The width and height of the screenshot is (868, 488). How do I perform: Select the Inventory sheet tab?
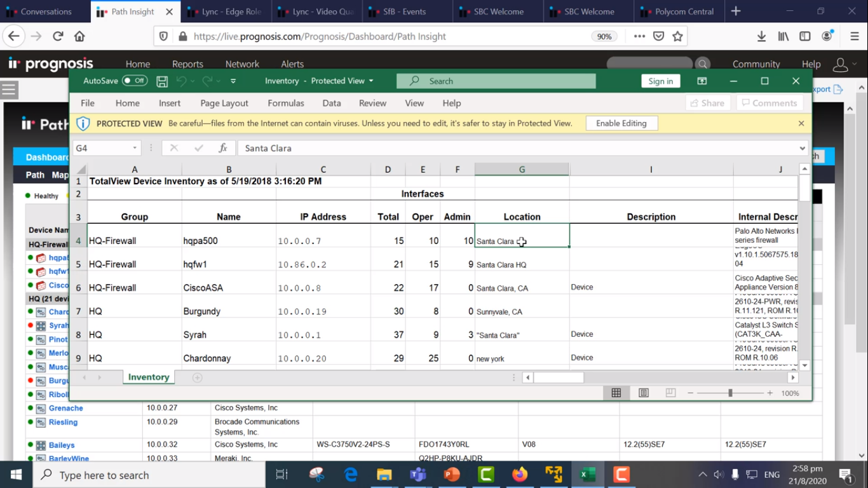[x=149, y=377]
